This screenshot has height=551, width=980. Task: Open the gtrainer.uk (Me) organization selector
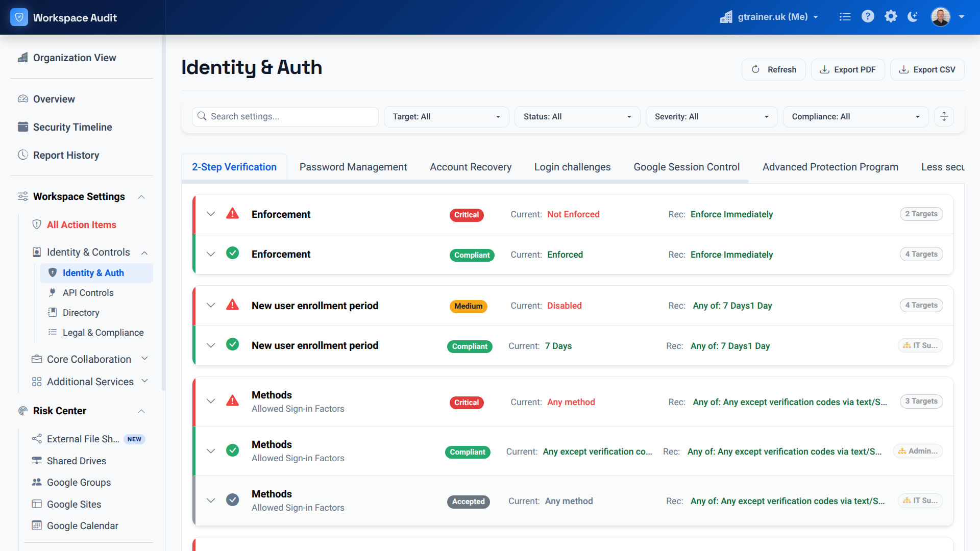click(x=769, y=17)
